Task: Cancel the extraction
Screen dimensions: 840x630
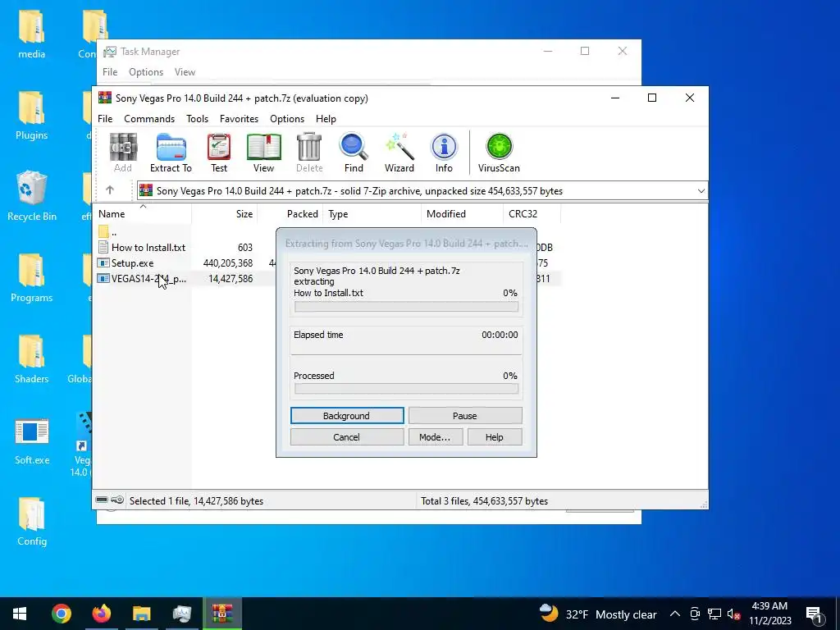Action: click(x=347, y=437)
